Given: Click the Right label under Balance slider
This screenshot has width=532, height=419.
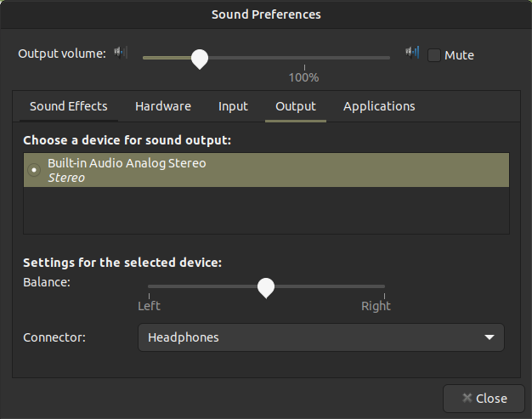Looking at the screenshot, I should coord(376,306).
